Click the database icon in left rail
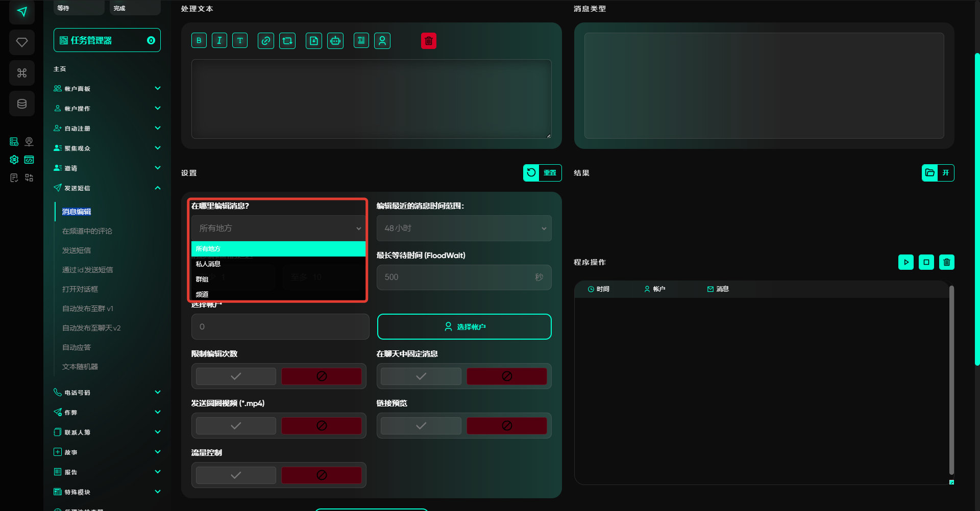This screenshot has height=511, width=980. point(22,104)
